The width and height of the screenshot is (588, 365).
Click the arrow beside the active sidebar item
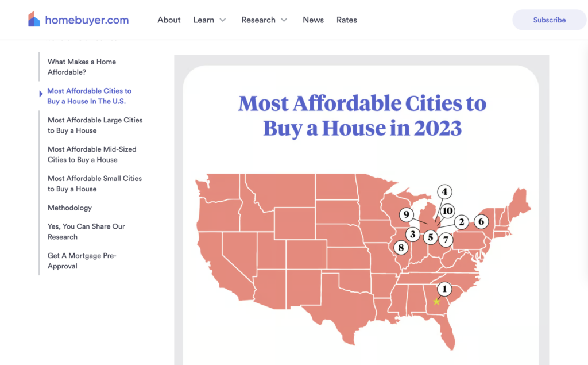[x=41, y=94]
